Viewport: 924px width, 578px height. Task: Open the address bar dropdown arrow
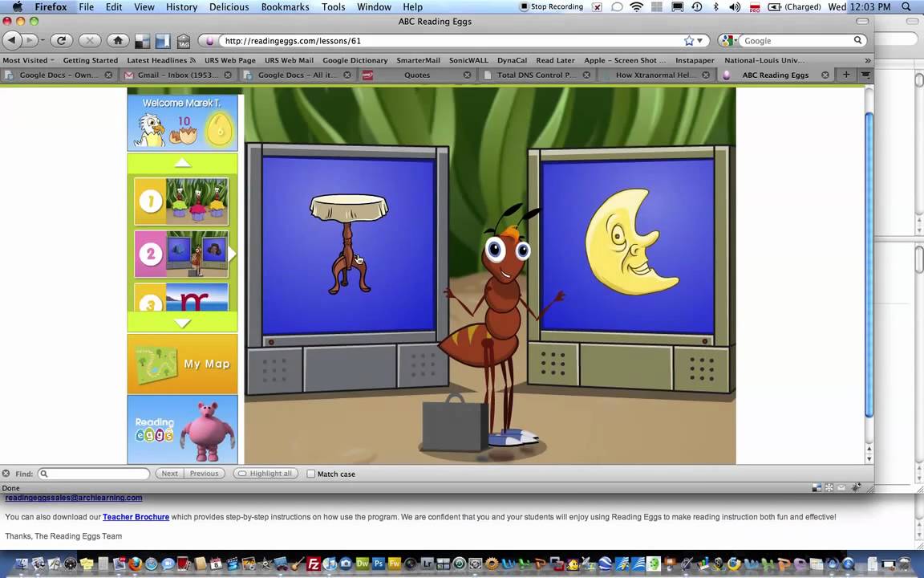coord(700,41)
